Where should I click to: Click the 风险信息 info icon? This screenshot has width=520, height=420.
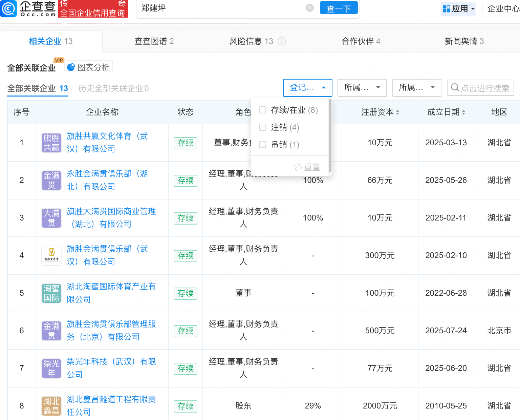pyautogui.click(x=282, y=41)
